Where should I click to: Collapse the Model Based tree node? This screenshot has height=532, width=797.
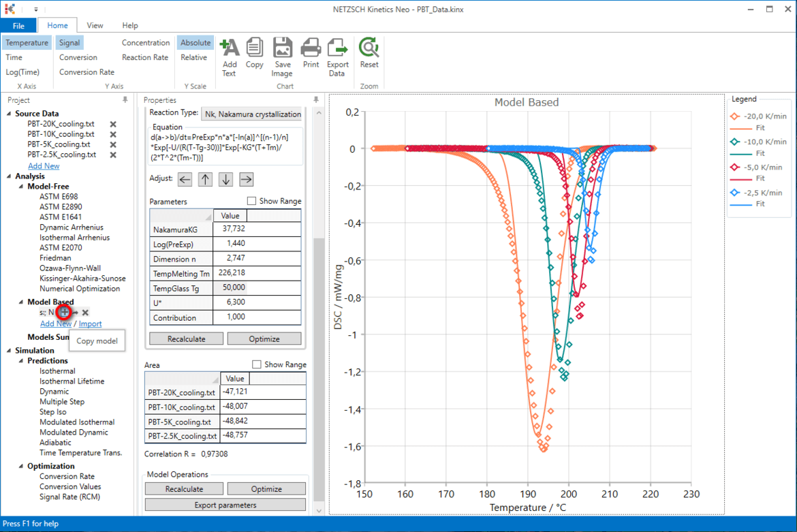coord(21,302)
